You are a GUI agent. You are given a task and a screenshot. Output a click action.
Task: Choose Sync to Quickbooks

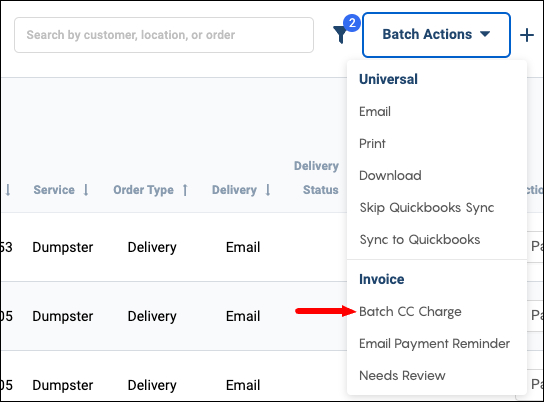[420, 239]
